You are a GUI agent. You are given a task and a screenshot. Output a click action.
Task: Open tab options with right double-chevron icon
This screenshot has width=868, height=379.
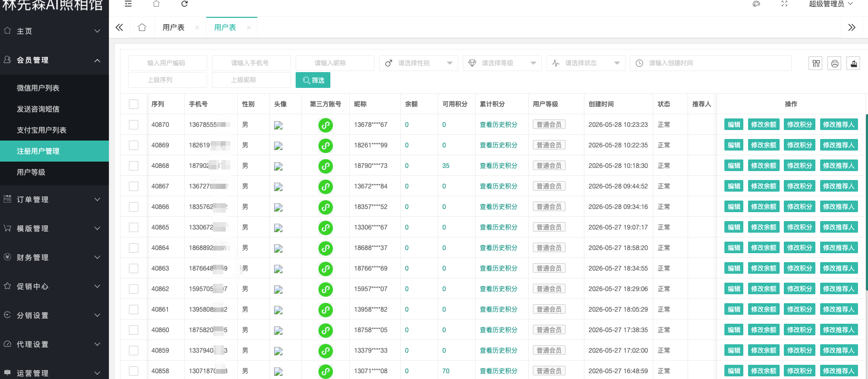(852, 27)
